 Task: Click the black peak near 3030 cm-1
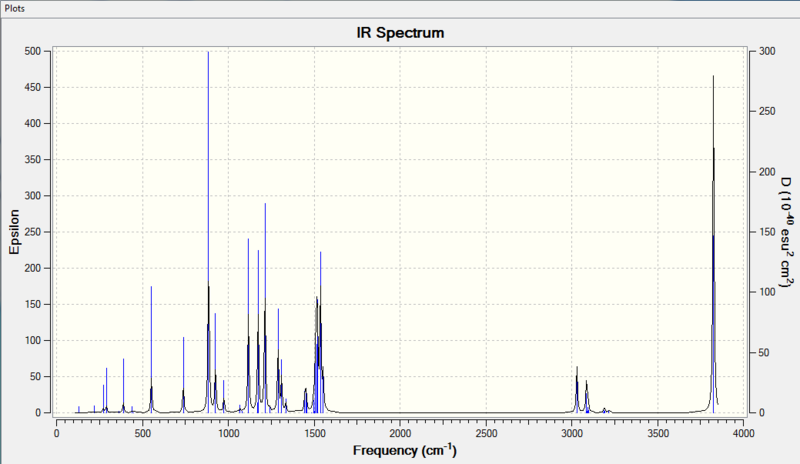click(577, 388)
